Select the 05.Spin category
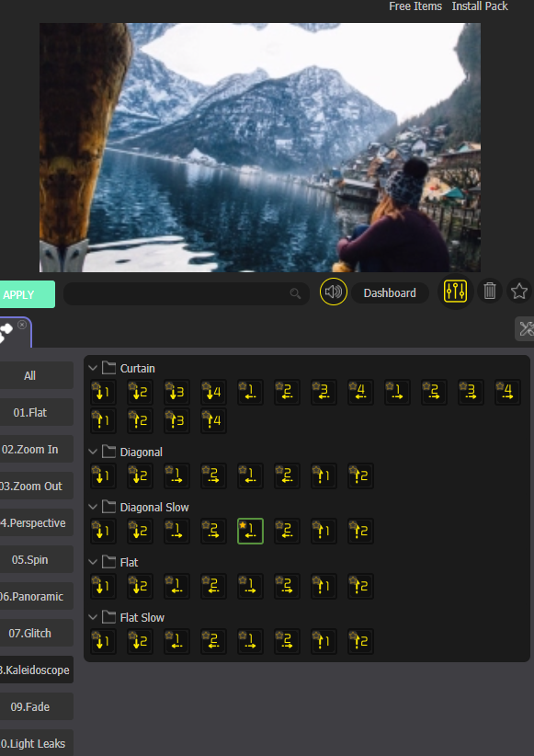The width and height of the screenshot is (534, 756). tap(36, 560)
